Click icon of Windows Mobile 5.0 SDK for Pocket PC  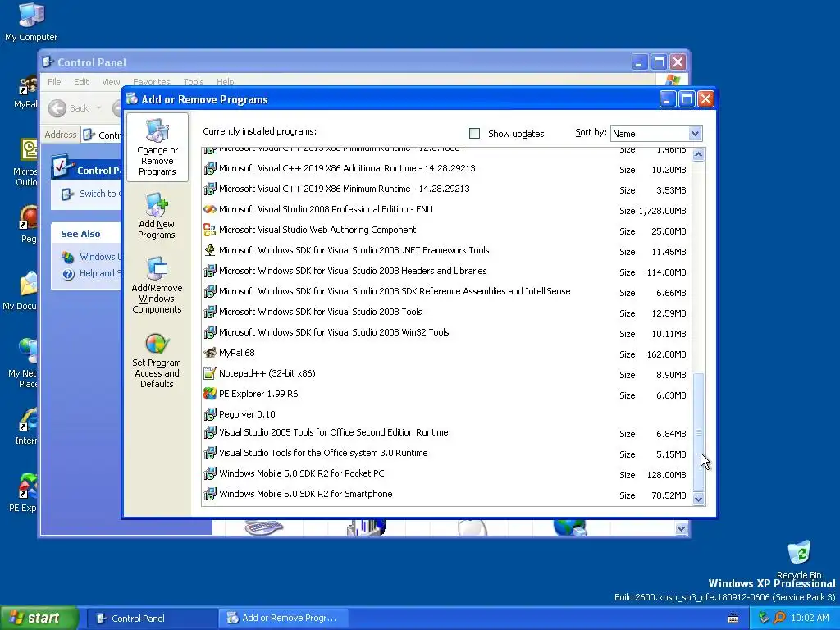coord(210,473)
